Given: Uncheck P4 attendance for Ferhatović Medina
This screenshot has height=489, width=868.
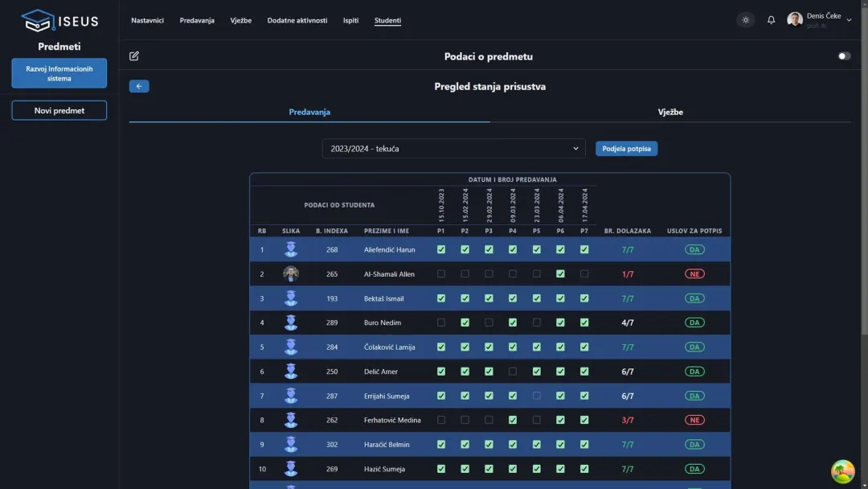Looking at the screenshot, I should (513, 420).
